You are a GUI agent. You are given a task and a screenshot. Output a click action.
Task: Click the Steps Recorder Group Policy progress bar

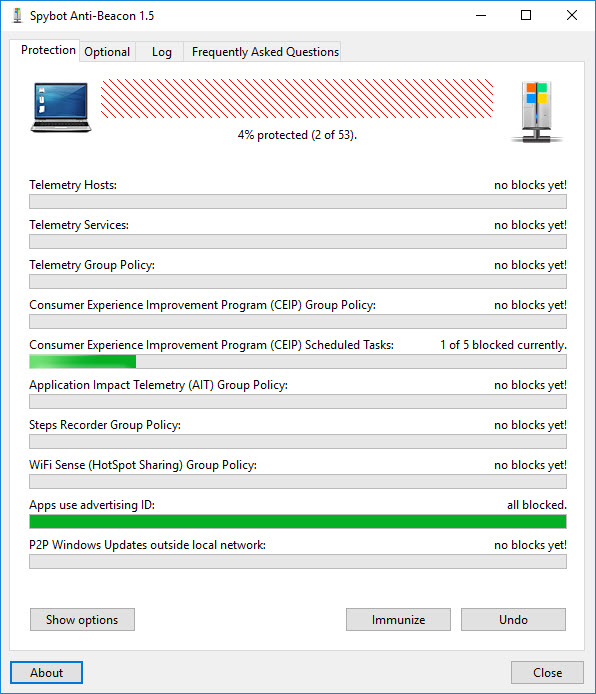(298, 441)
